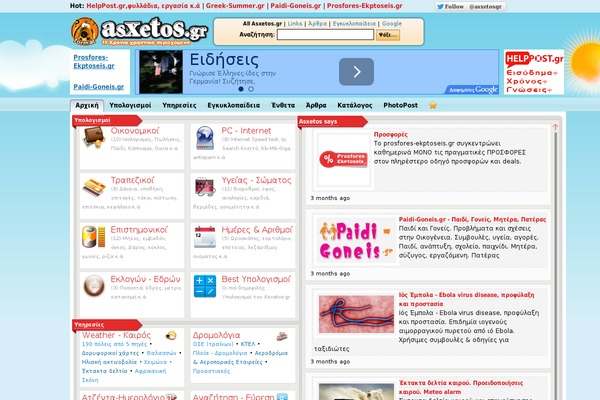Open the Κατάλογος tab
The image size is (600, 400).
click(355, 105)
